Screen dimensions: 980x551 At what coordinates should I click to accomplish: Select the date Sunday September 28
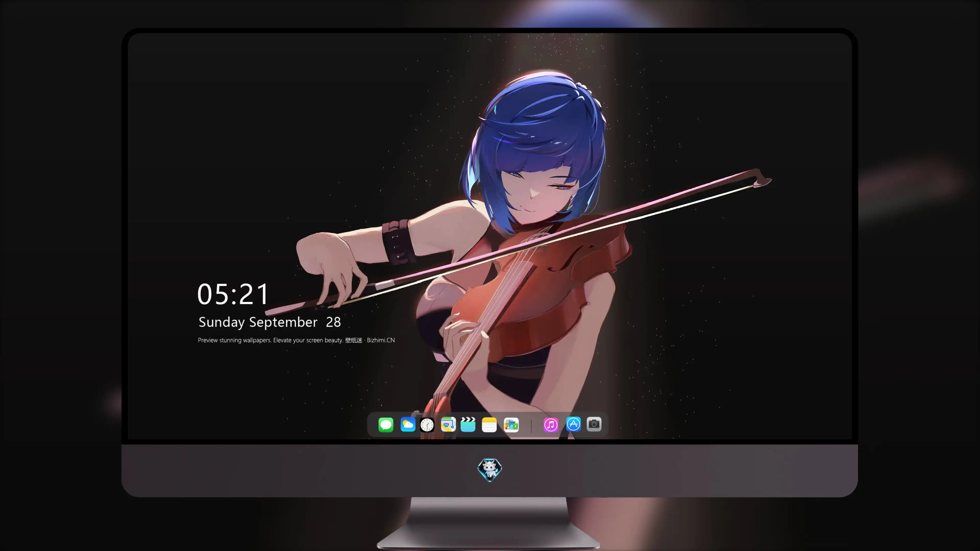pyautogui.click(x=270, y=322)
